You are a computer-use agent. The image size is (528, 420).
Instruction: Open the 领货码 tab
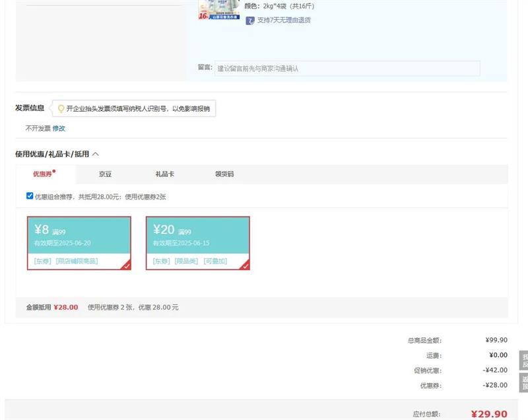(224, 174)
